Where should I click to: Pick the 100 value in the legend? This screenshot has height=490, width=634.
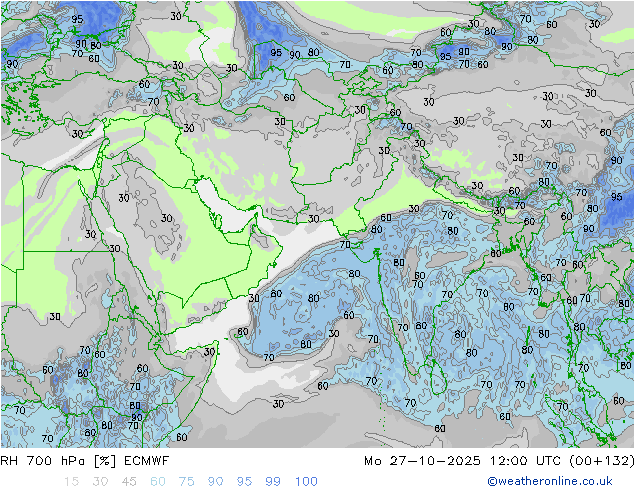pyautogui.click(x=306, y=482)
